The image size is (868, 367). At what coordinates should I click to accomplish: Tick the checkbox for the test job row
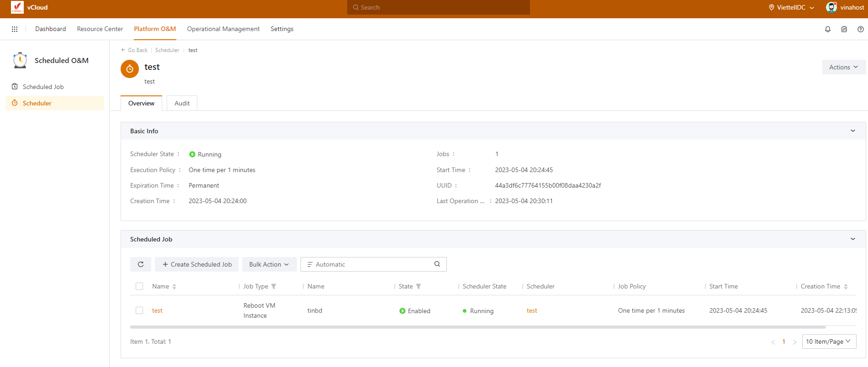139,310
